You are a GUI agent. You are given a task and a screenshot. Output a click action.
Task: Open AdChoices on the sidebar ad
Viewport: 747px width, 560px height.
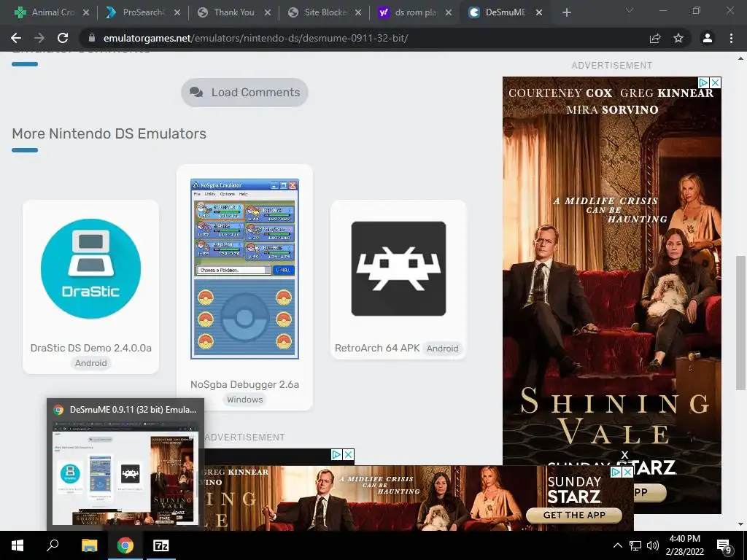pyautogui.click(x=704, y=82)
